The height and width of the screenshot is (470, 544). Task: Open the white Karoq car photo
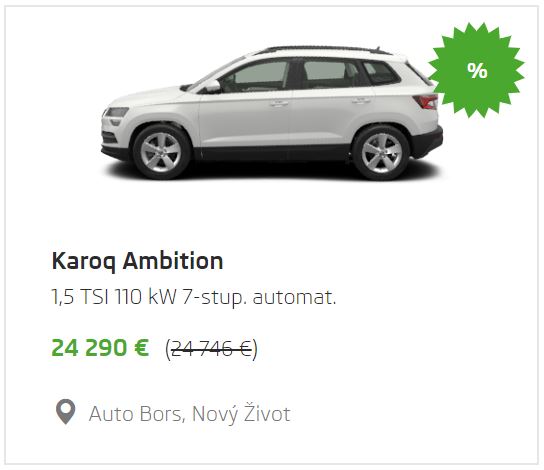pos(272,113)
